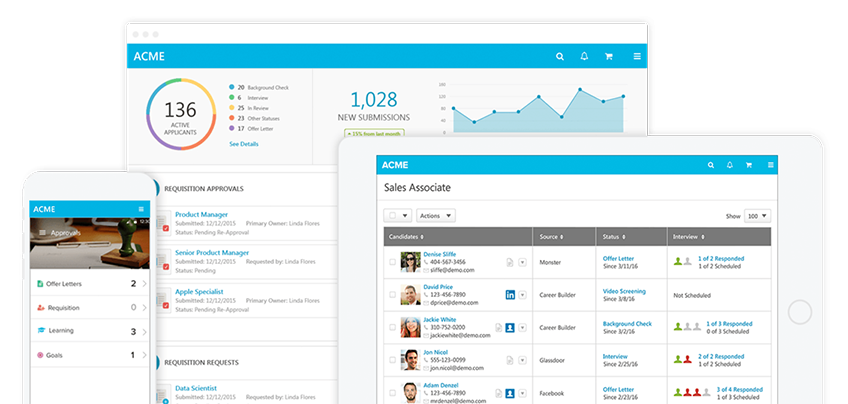
Task: Open search in the desktop window header
Action: click(x=560, y=56)
